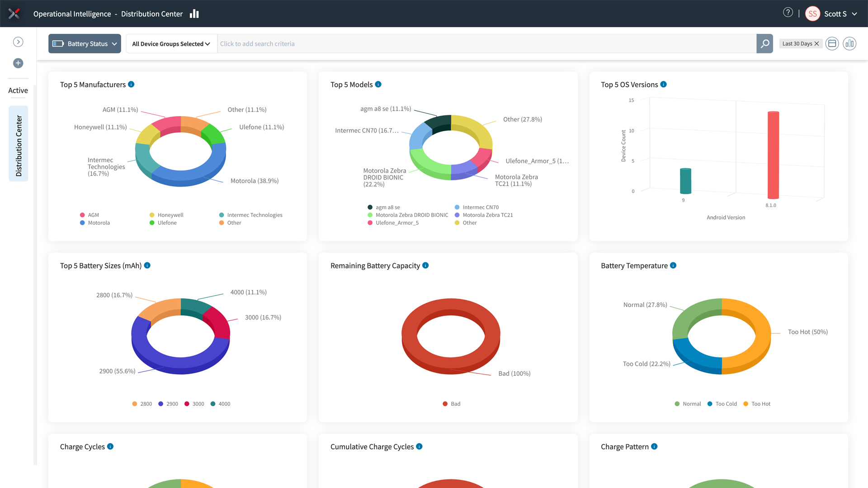Open the help question mark icon
The image size is (868, 488).
click(788, 13)
